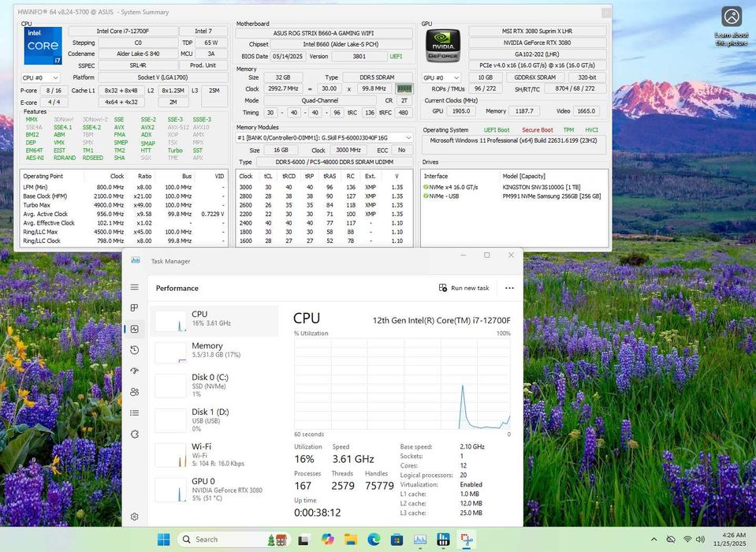Screen dimensions: 756x552
Task: Click Run new task in Task Manager
Action: pos(464,288)
